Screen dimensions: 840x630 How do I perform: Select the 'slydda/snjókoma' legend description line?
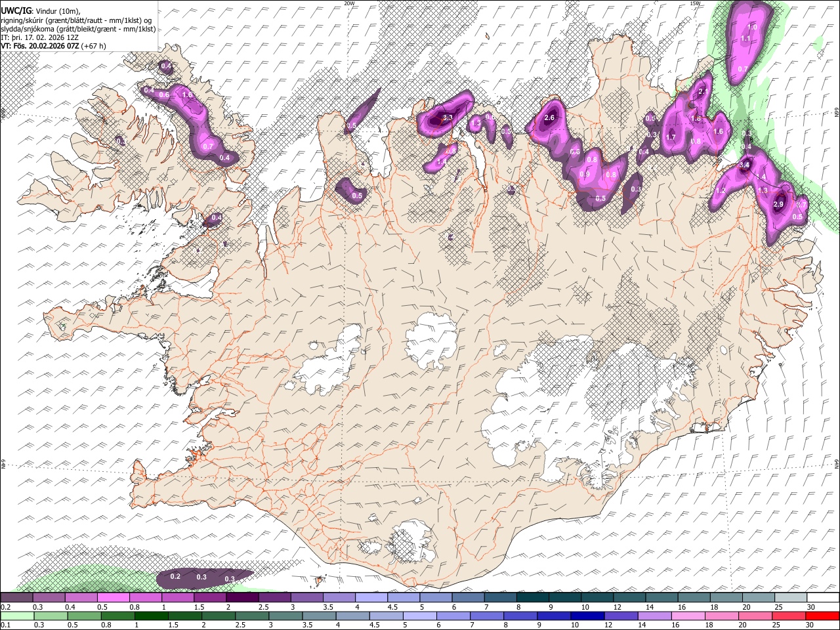78,29
